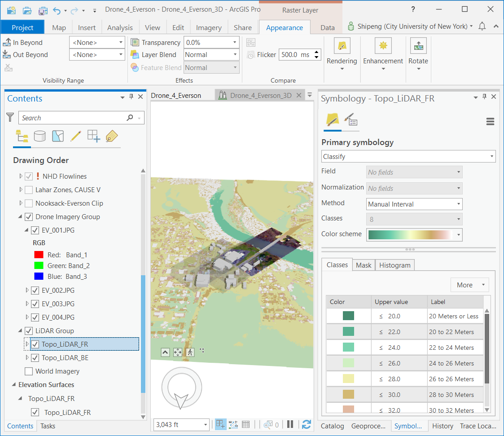Select List By Data Source icon

tap(40, 136)
